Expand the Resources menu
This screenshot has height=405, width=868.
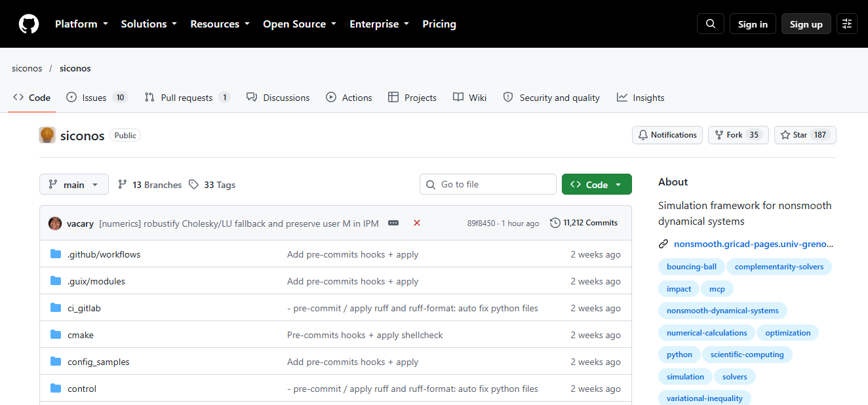(220, 24)
